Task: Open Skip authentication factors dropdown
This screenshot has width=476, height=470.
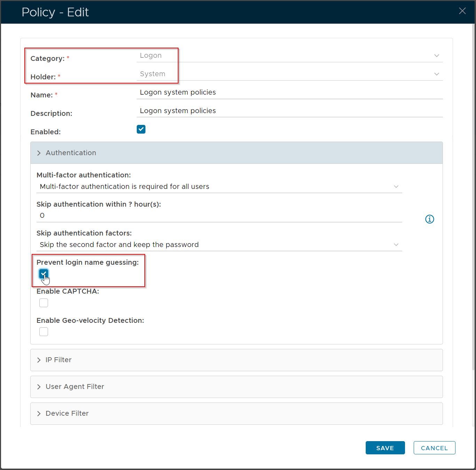Action: (x=219, y=245)
